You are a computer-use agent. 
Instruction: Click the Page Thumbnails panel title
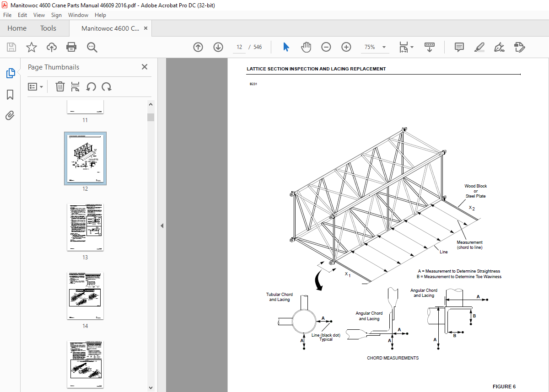pos(54,67)
